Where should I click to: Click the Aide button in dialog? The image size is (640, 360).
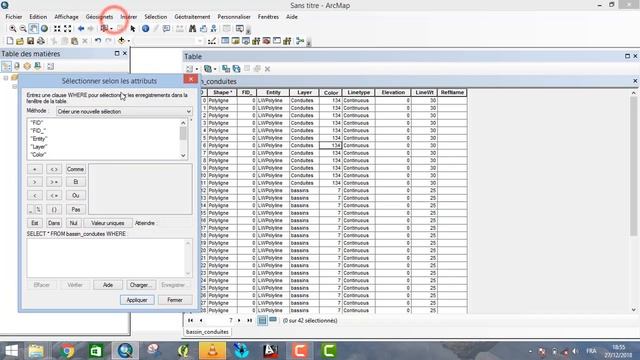coord(108,285)
